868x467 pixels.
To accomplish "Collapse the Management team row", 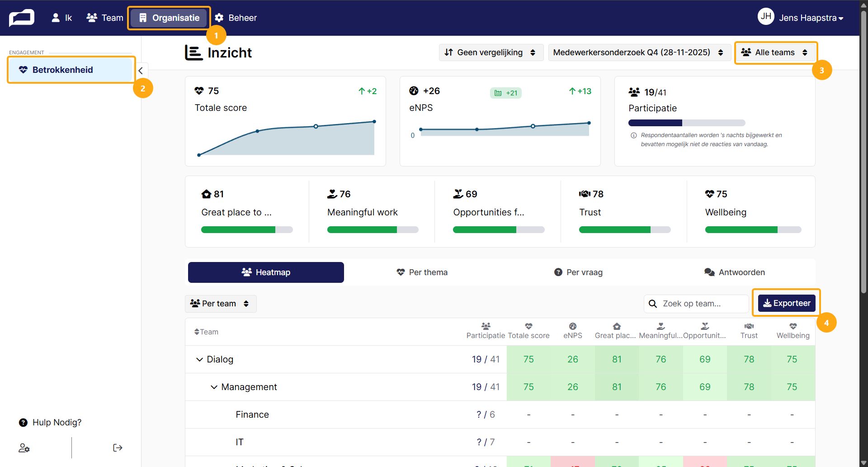I will point(214,387).
